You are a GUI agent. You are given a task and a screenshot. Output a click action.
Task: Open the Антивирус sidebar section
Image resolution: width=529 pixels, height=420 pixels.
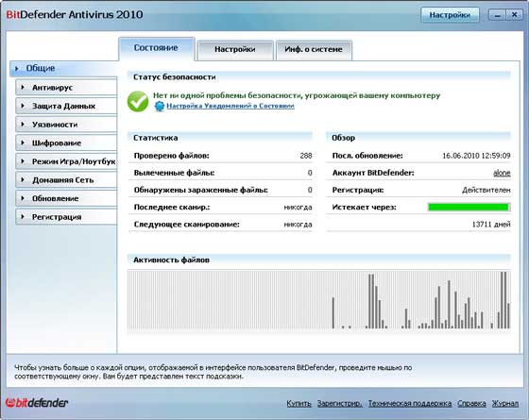66,87
